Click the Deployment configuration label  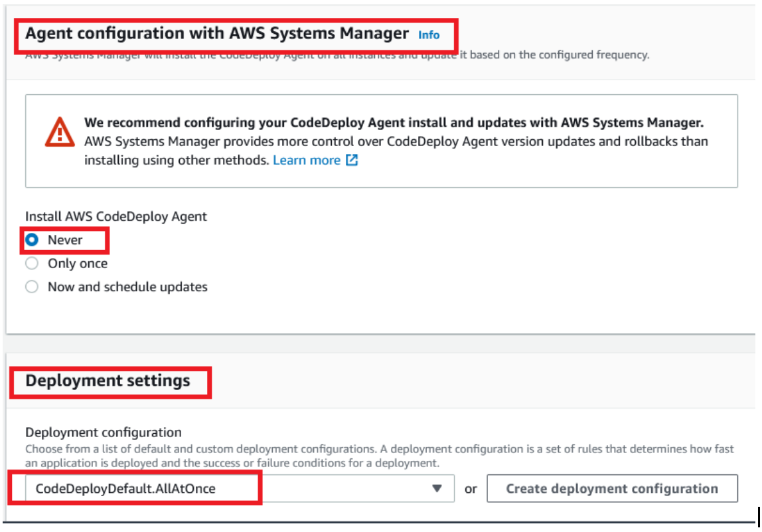103,432
